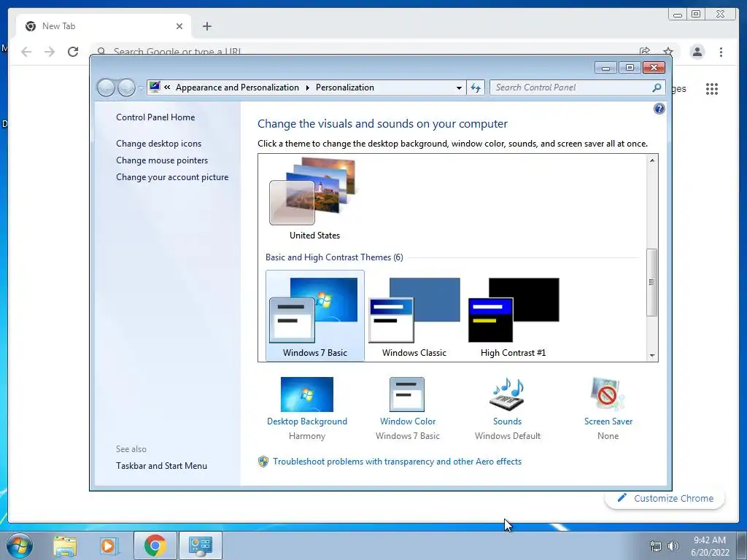
Task: Open Sounds settings icon
Action: tap(507, 394)
